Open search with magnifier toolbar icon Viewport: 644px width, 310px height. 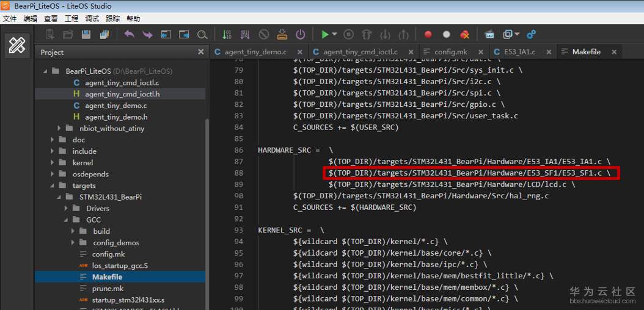202,35
